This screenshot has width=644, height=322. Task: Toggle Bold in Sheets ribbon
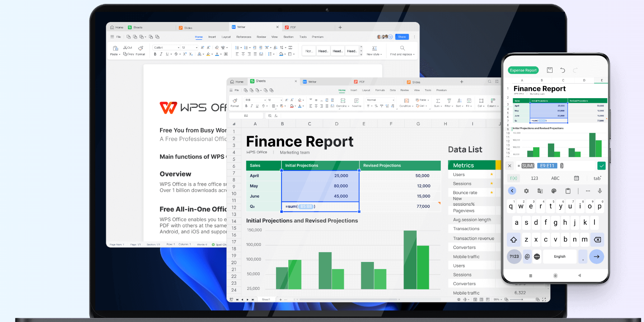click(246, 106)
